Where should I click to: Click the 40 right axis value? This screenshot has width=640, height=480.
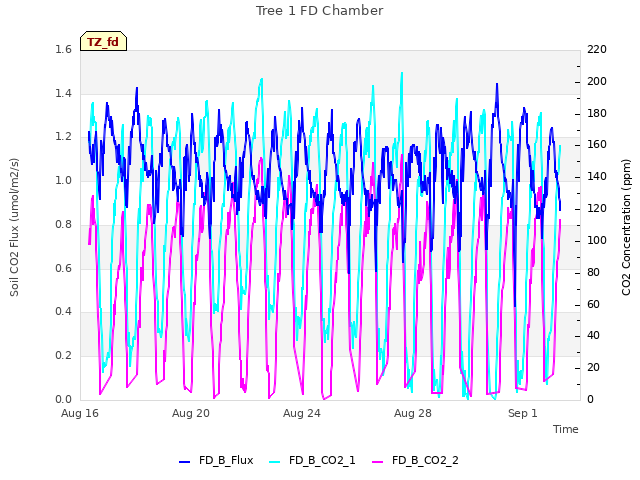tap(594, 336)
